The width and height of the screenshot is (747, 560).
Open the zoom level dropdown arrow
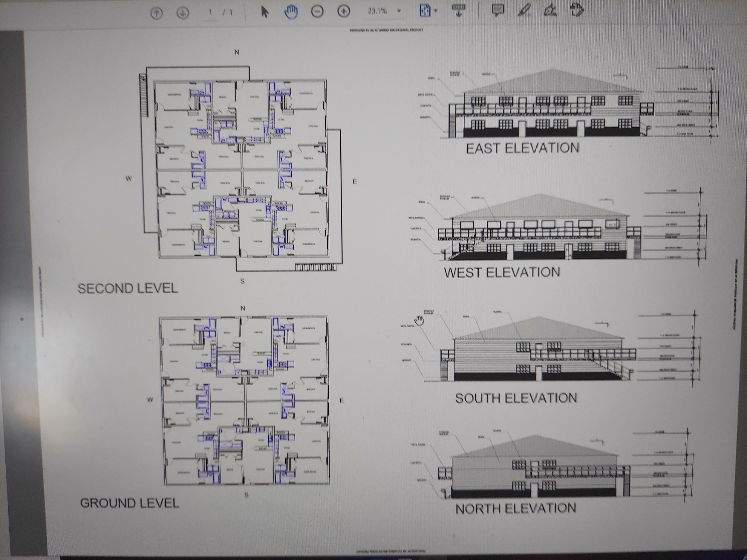(x=399, y=11)
